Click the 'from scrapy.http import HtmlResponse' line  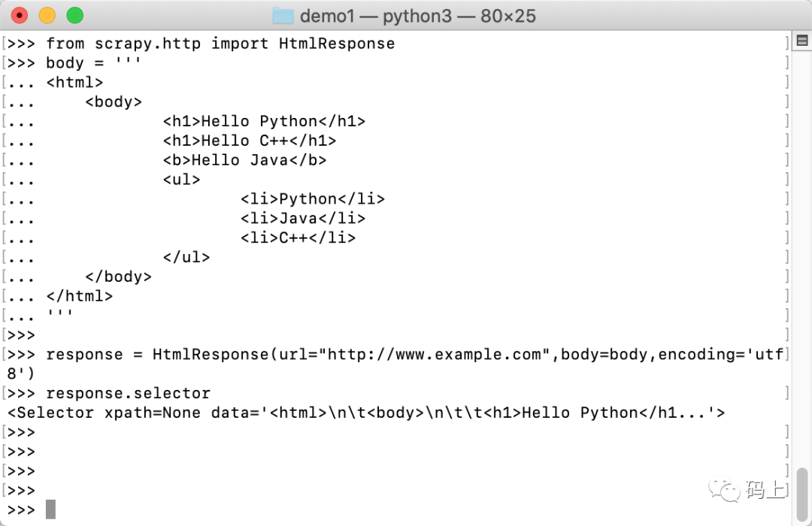(220, 44)
